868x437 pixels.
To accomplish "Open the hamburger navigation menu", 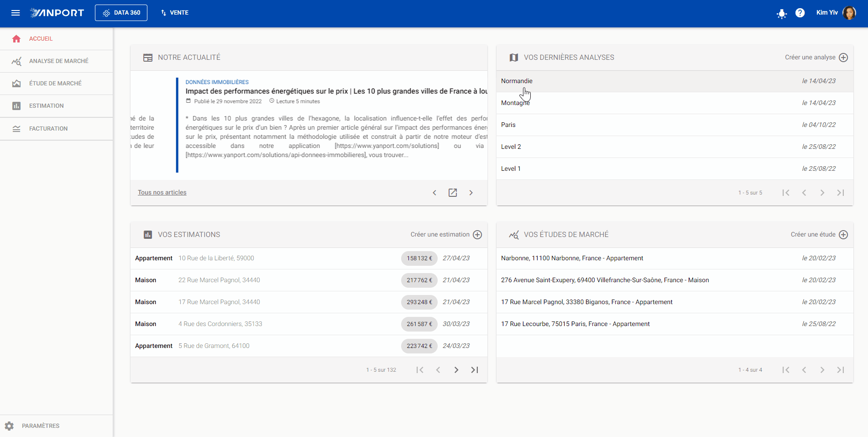I will 16,13.
